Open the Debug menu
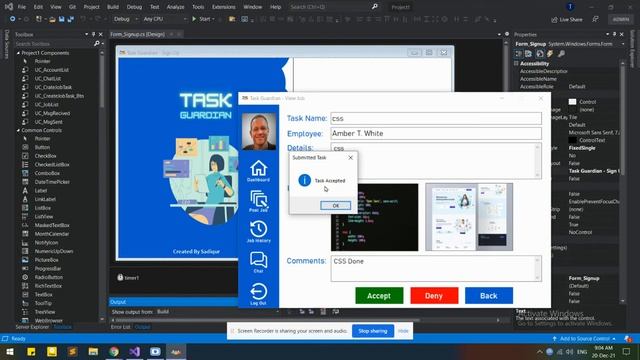Image resolution: width=640 pixels, height=360 pixels. click(x=134, y=7)
